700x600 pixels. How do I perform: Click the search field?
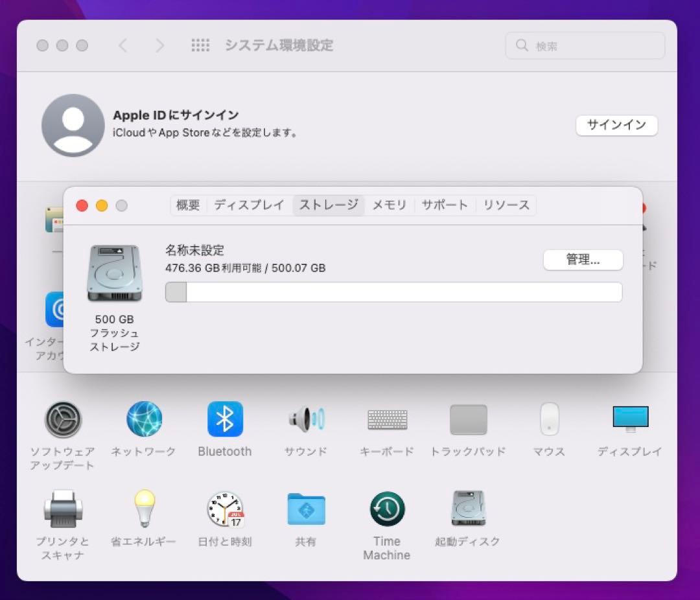tap(583, 45)
